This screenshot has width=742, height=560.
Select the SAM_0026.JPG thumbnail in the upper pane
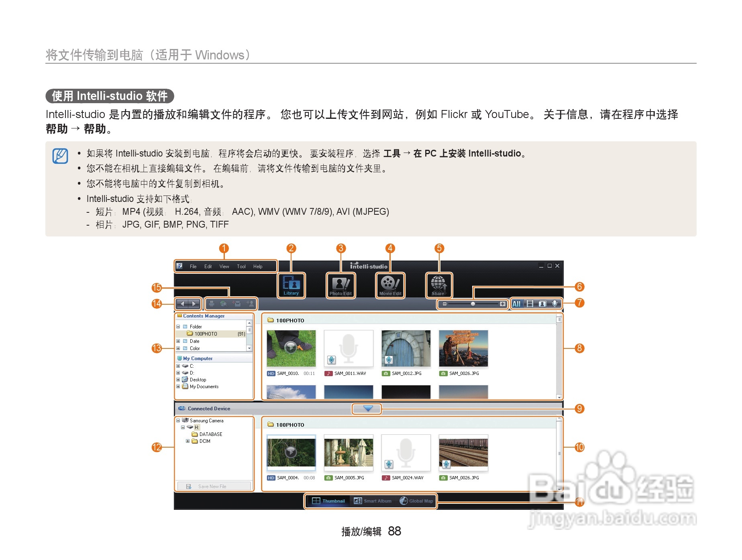(x=463, y=348)
